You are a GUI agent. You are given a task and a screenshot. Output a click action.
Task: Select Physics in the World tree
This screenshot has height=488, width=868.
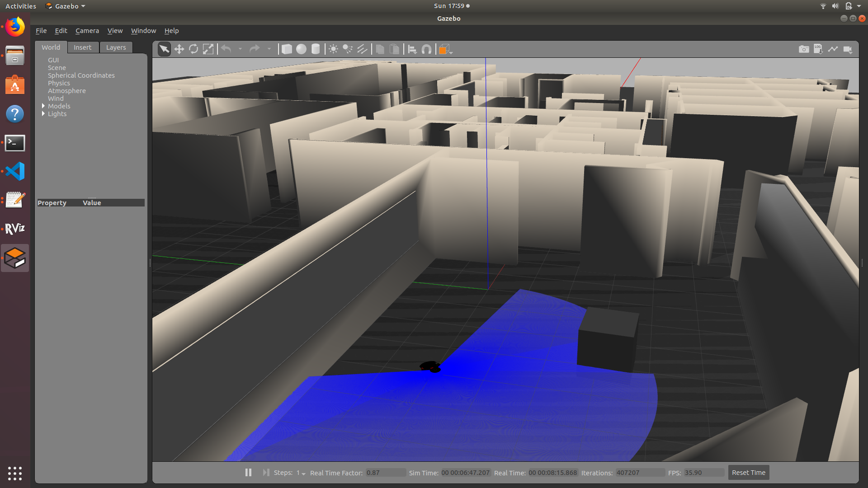(x=59, y=83)
